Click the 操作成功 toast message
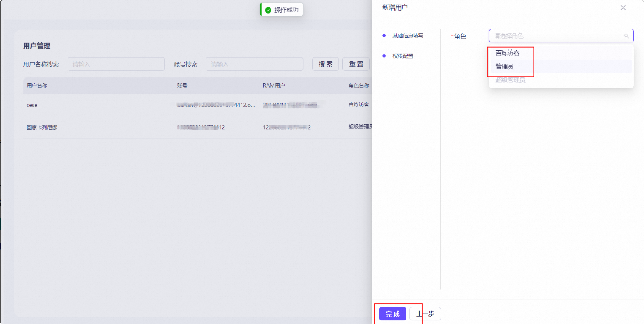Image resolution: width=644 pixels, height=324 pixels. point(281,10)
